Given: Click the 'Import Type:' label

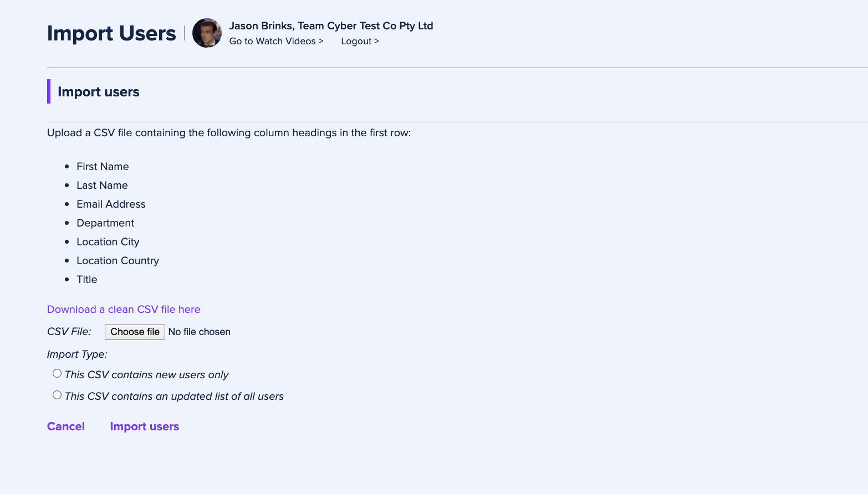Looking at the screenshot, I should [77, 354].
